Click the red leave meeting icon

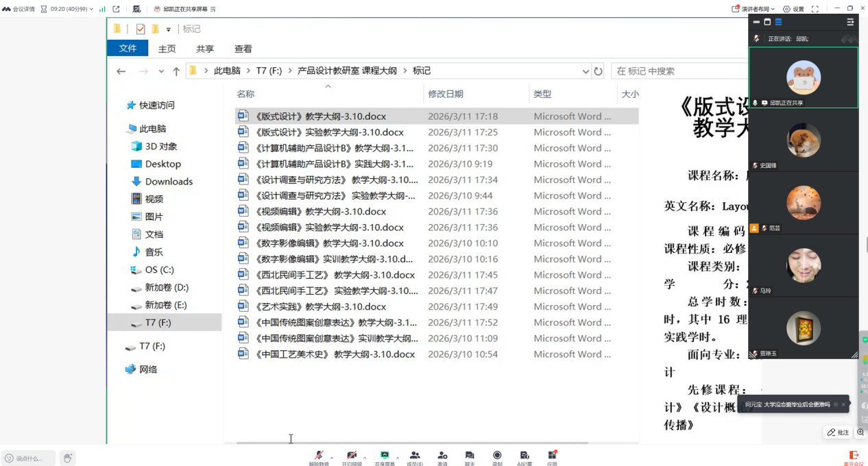click(x=854, y=456)
